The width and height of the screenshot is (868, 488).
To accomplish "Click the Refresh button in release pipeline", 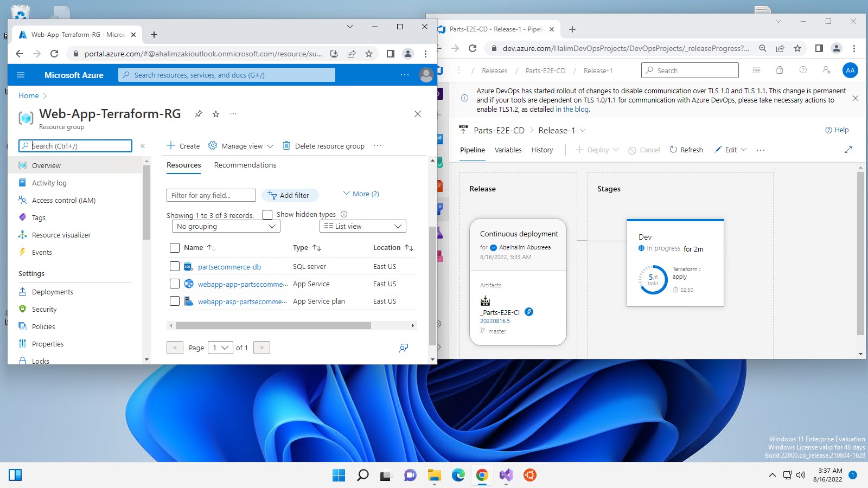I will 686,150.
